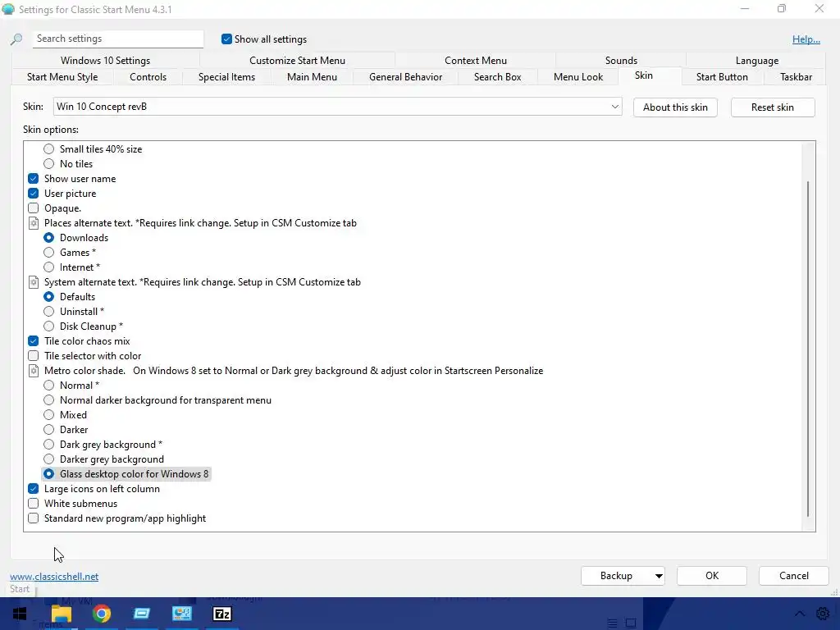Toggle the User picture checkbox

pyautogui.click(x=33, y=194)
